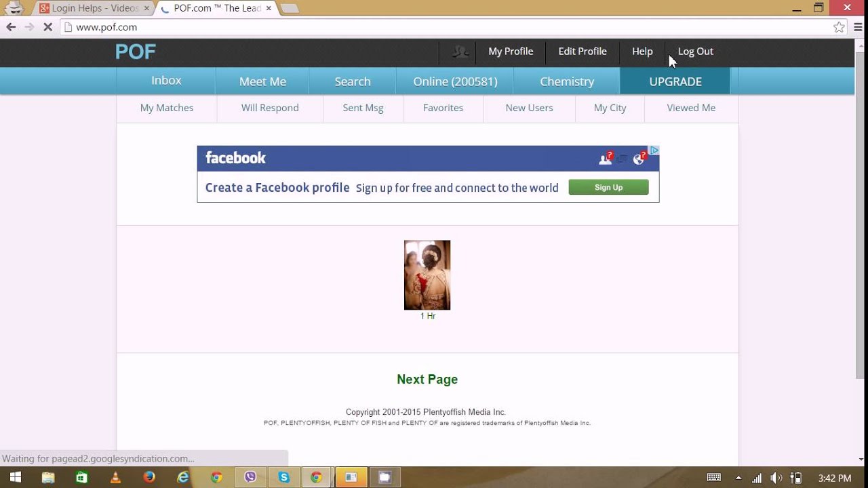Viewport: 868px width, 488px height.
Task: View Sent Msg page
Action: coord(363,108)
